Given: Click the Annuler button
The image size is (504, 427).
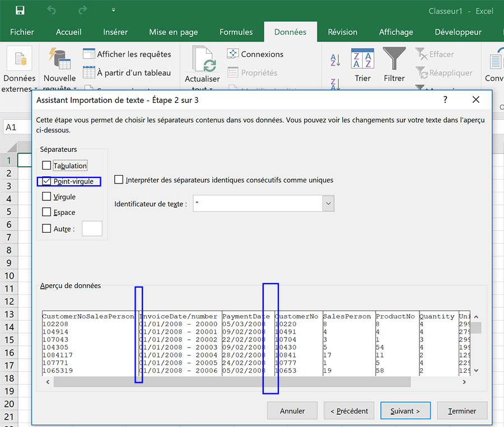Looking at the screenshot, I should [292, 411].
